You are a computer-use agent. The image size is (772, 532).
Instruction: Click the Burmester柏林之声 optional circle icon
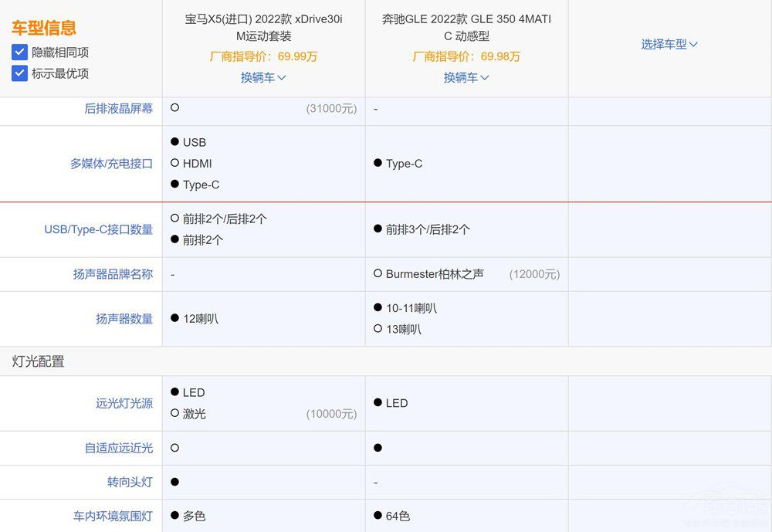click(x=378, y=274)
